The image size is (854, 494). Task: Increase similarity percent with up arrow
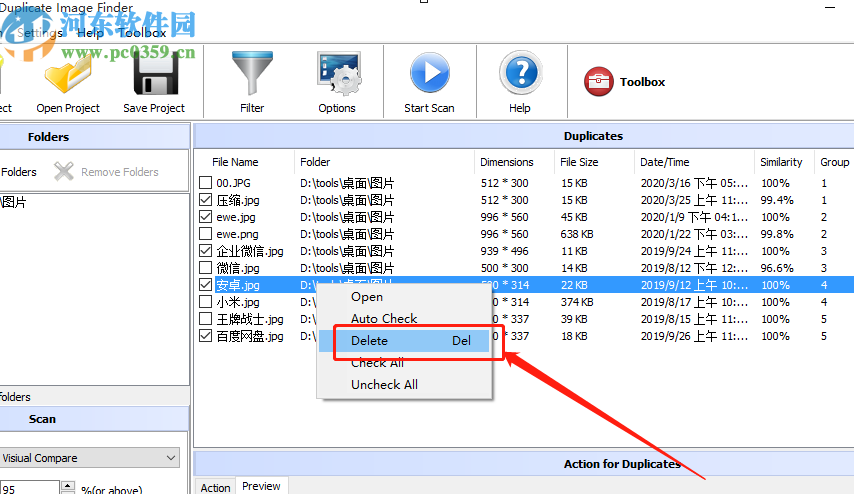tap(68, 484)
